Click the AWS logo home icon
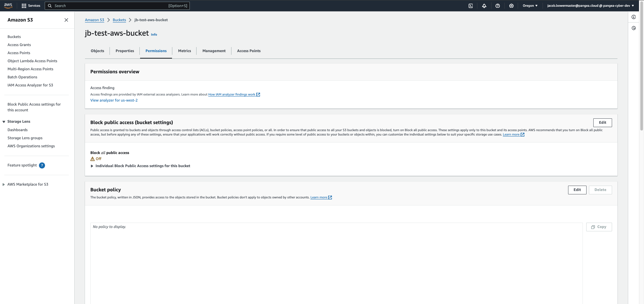644x304 pixels. coord(8,5)
